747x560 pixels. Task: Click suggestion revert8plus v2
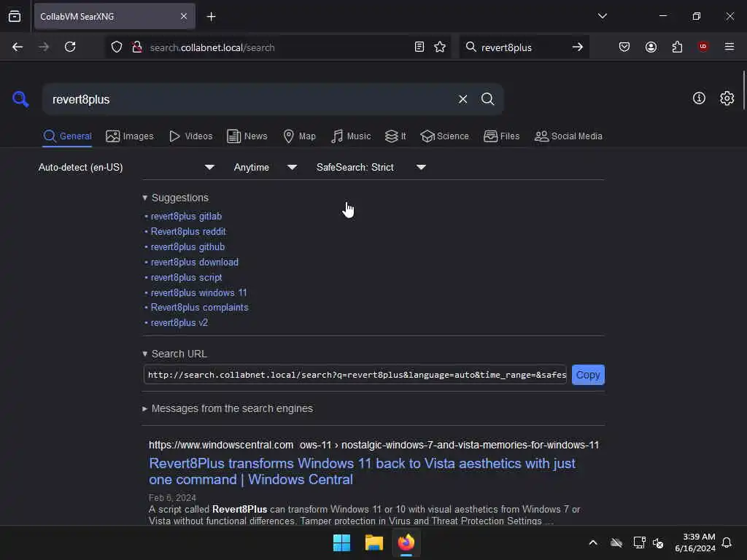point(179,322)
